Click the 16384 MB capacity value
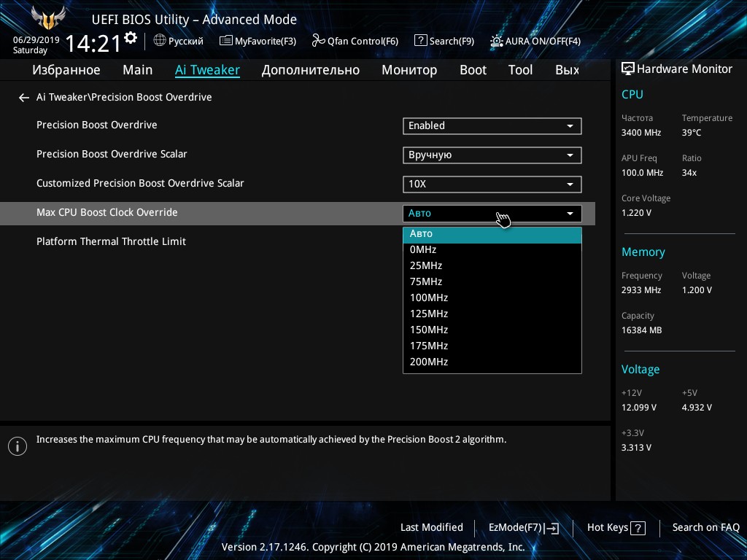The width and height of the screenshot is (747, 560). (642, 330)
